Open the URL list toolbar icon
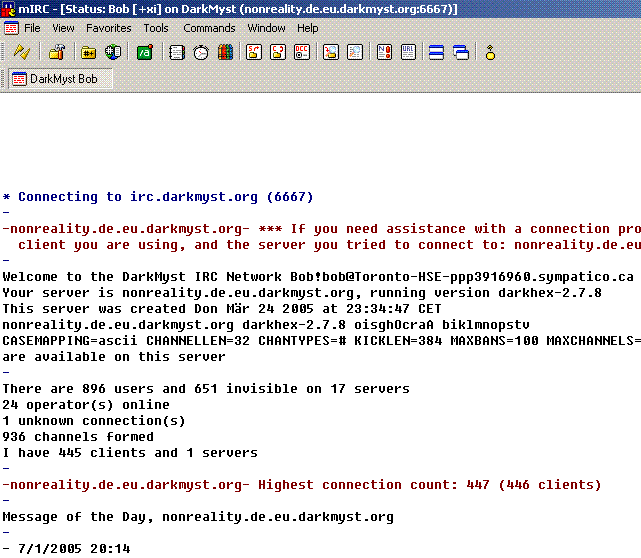The height and width of the screenshot is (558, 641). 408,52
